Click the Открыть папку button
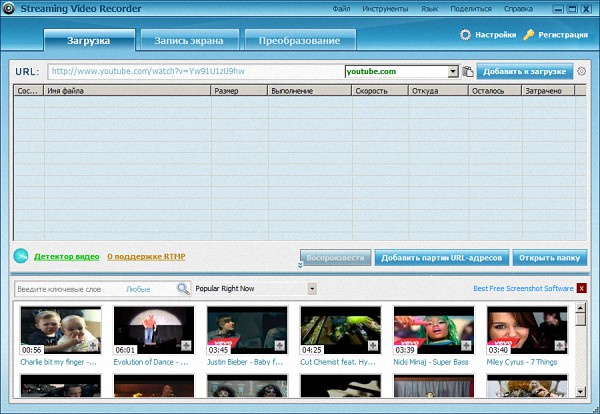 pyautogui.click(x=549, y=257)
